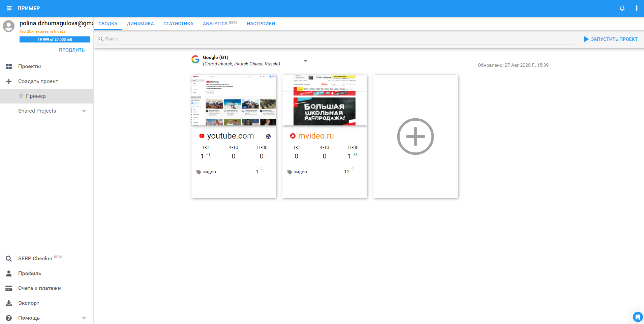
Task: Click the видео tag on mvideo.ru card
Action: 300,172
